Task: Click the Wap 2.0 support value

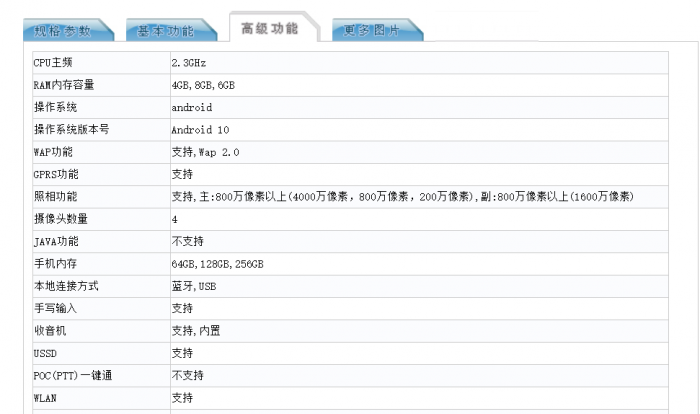Action: (205, 152)
